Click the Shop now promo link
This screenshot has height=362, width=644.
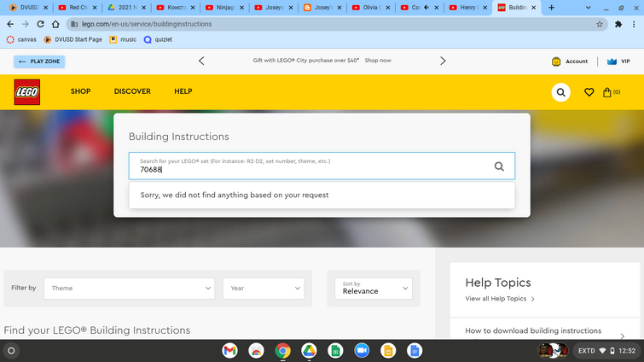[378, 61]
